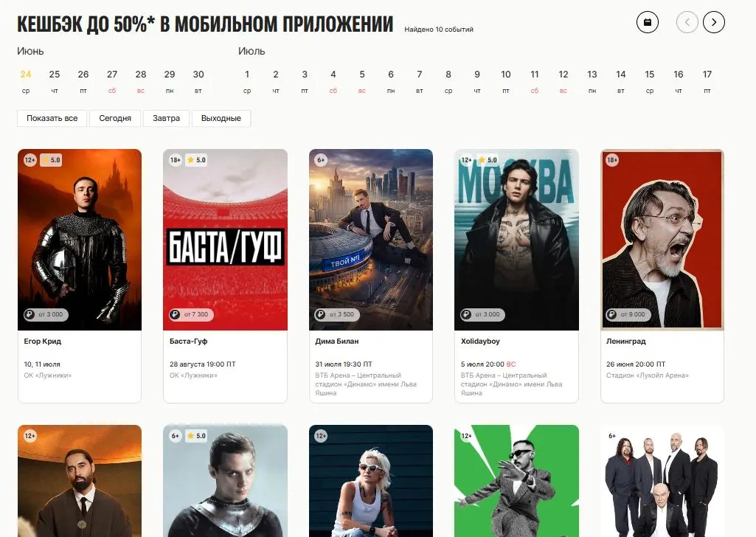Select June 27 сб date

tap(112, 81)
